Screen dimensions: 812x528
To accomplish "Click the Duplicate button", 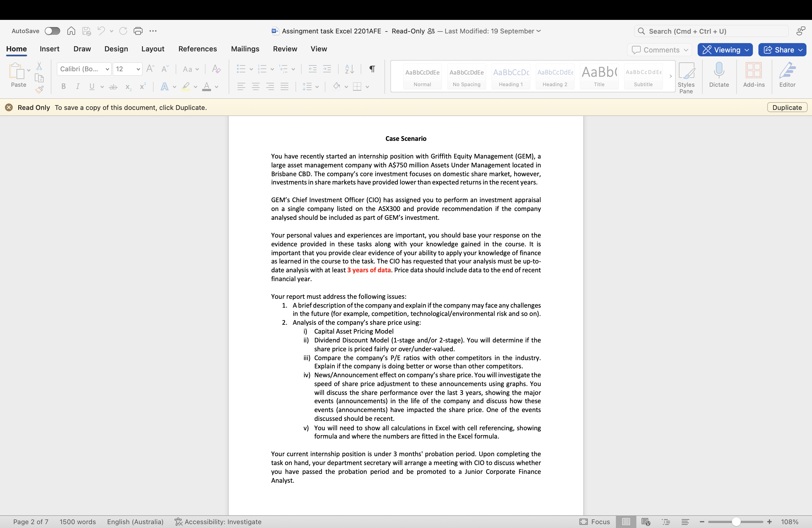I will [787, 107].
